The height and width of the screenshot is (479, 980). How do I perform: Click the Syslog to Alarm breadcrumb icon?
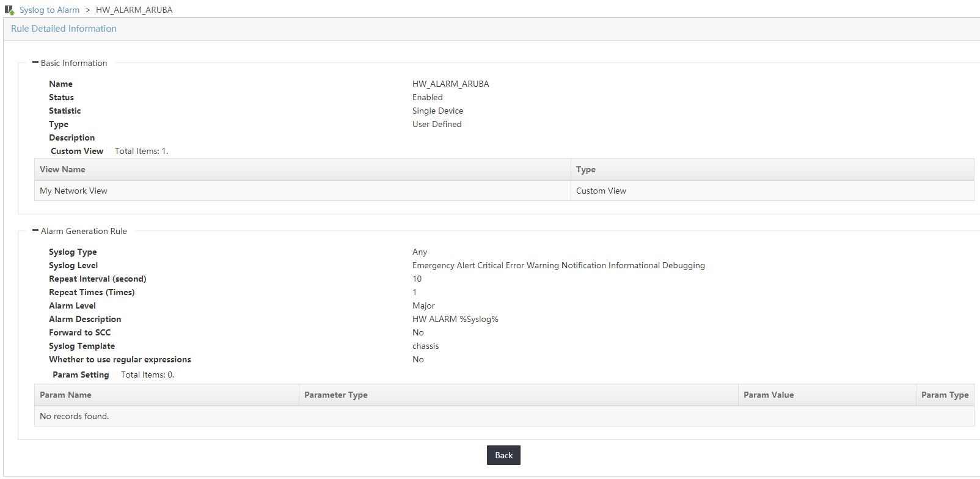(9, 10)
